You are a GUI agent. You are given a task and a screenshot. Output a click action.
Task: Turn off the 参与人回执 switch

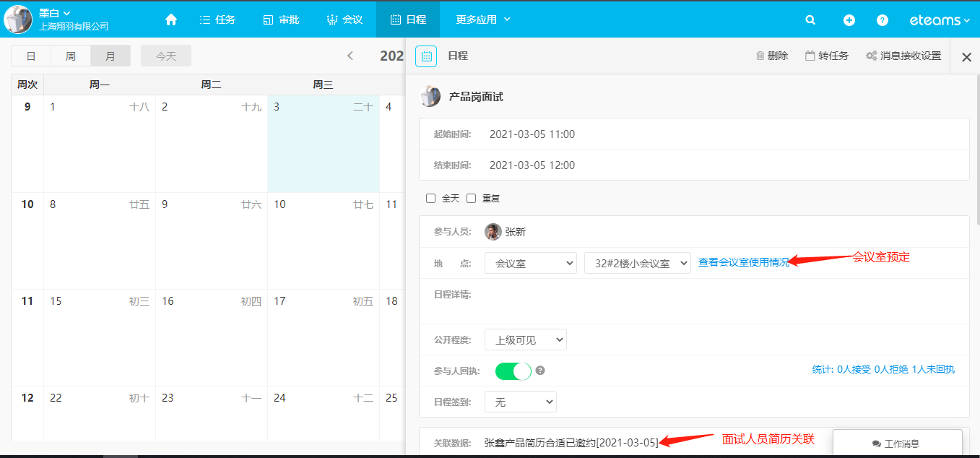coord(513,371)
